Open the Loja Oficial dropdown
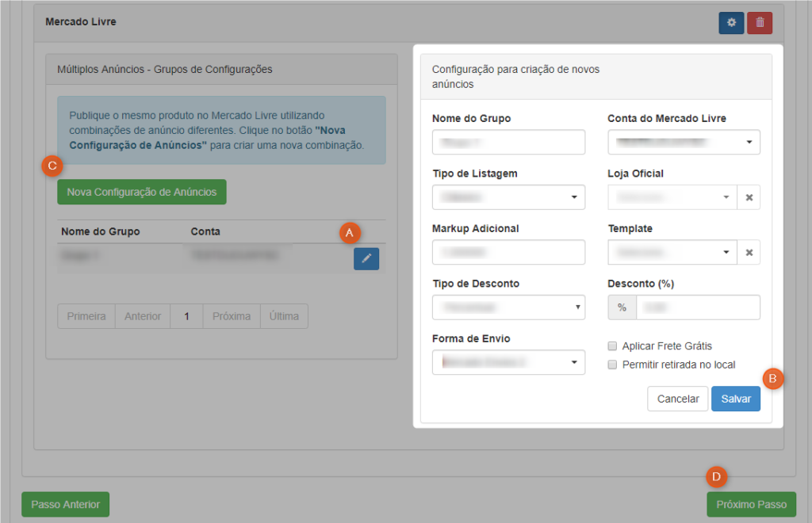The width and height of the screenshot is (812, 523). pos(672,197)
